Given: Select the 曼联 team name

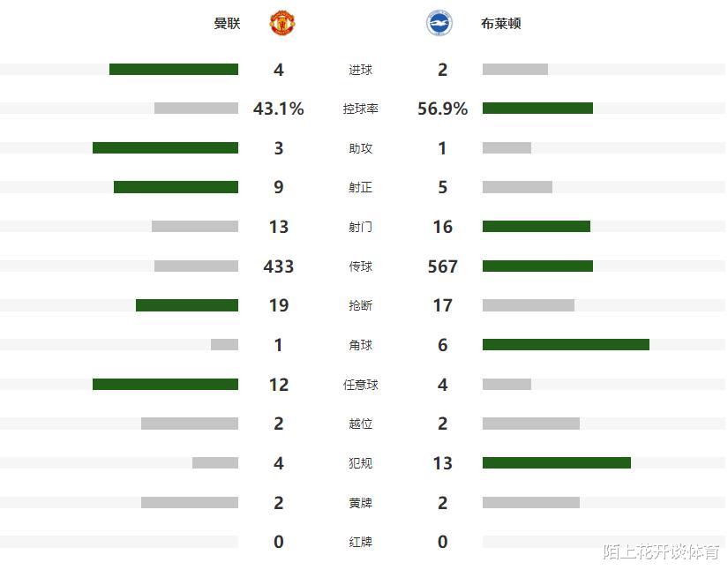Looking at the screenshot, I should (x=227, y=24).
